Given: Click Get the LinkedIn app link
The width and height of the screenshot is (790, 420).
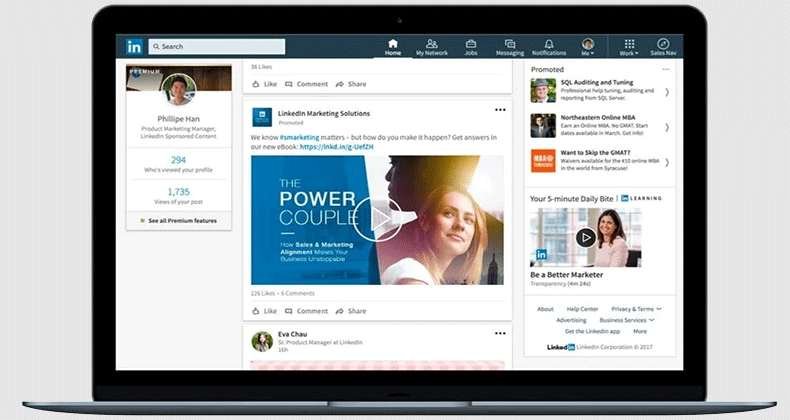Looking at the screenshot, I should [x=592, y=331].
